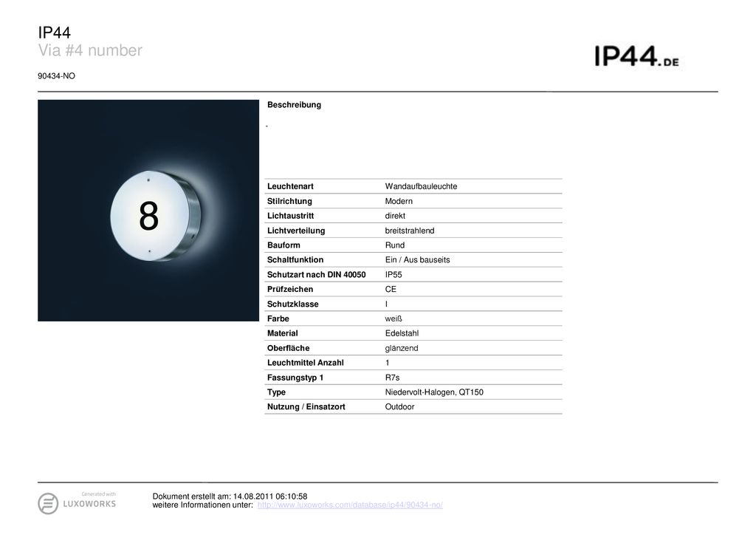
Task: Click the 'Lichtaustritt' label
Action: [290, 216]
